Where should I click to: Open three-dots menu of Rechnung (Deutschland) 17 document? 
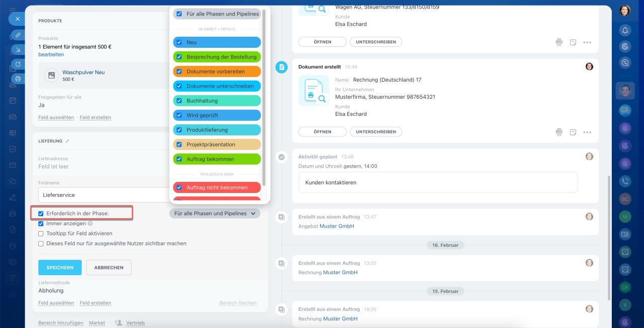[x=587, y=132]
